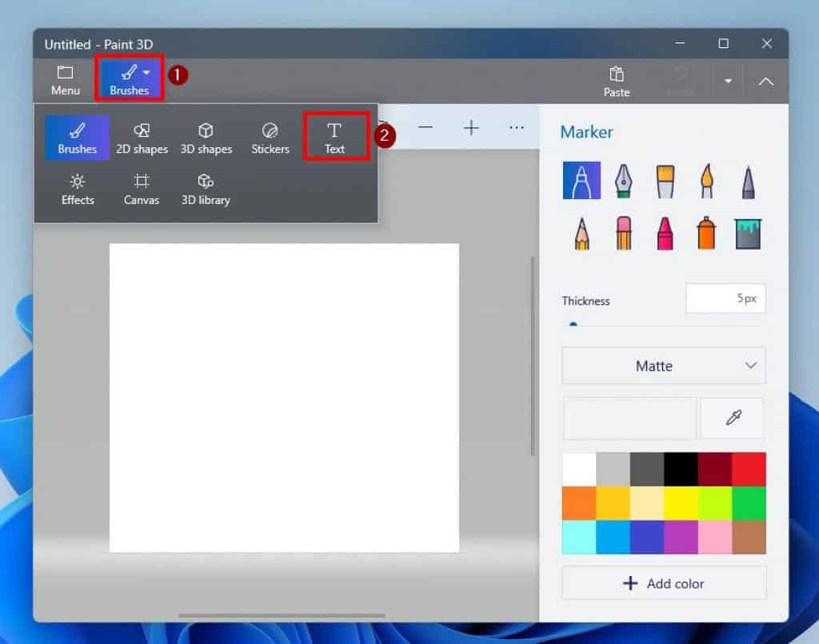Choose 3D shapes tool
819x644 pixels.
click(x=206, y=138)
